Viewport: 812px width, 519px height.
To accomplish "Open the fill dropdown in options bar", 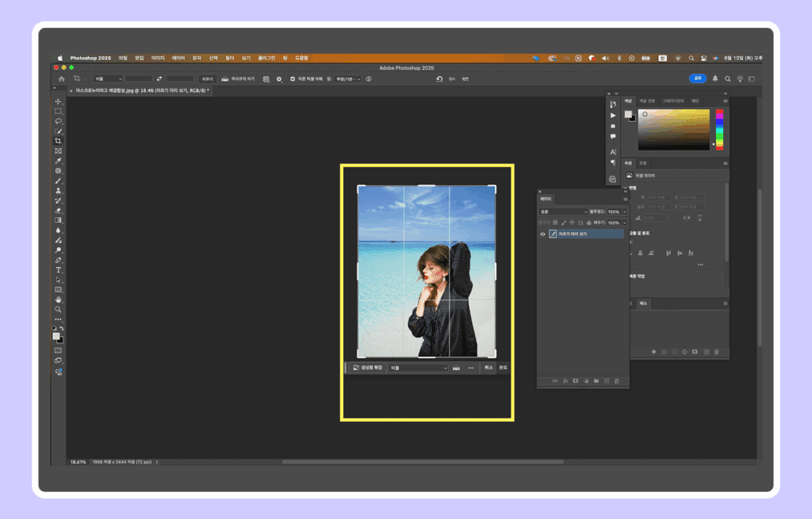I will click(x=348, y=79).
